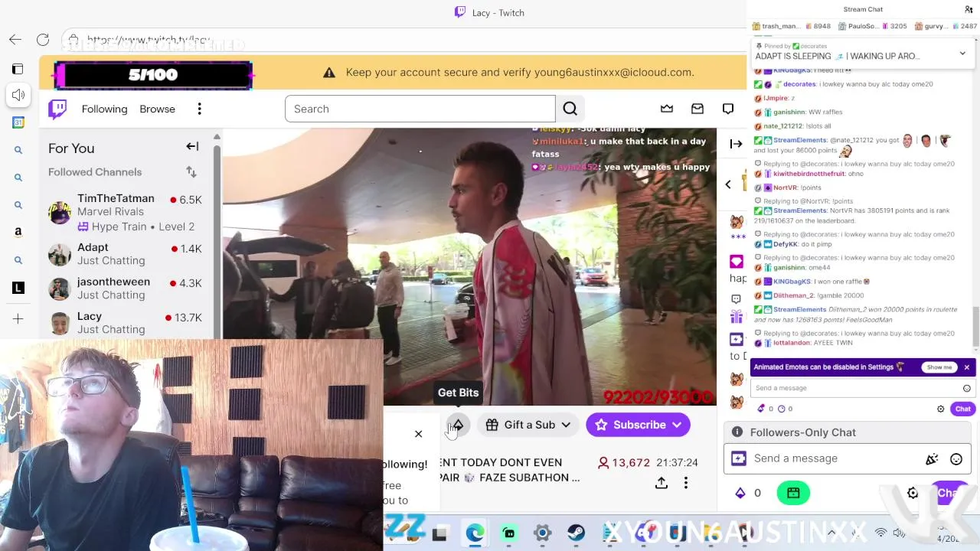The height and width of the screenshot is (551, 980).
Task: Open the stream more-options dots
Action: click(x=686, y=483)
